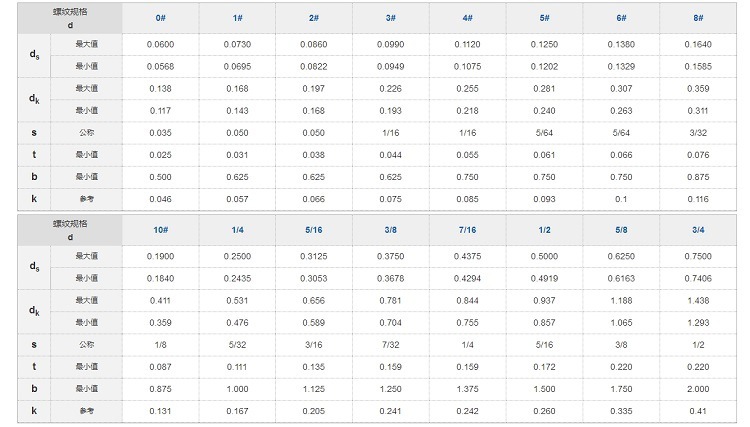Open the 6# column header link
The image size is (750, 427).
(621, 18)
